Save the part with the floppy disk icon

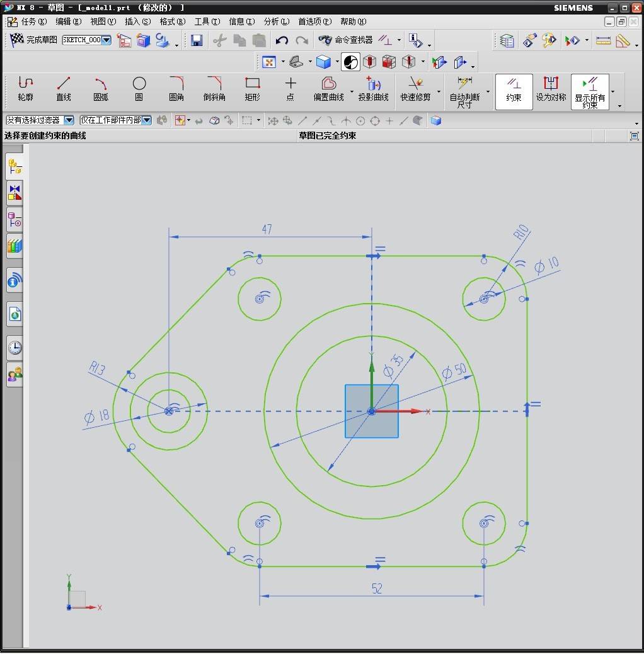(x=197, y=40)
